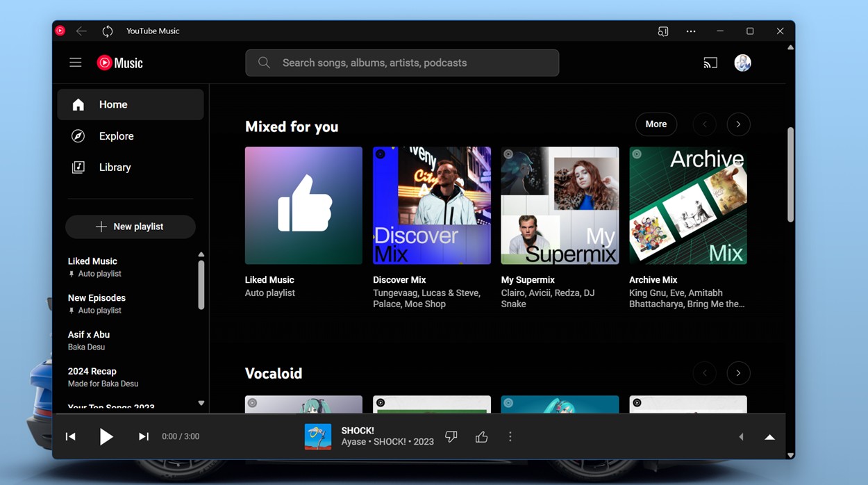Create a New playlist
The height and width of the screenshot is (485, 868).
coord(130,227)
